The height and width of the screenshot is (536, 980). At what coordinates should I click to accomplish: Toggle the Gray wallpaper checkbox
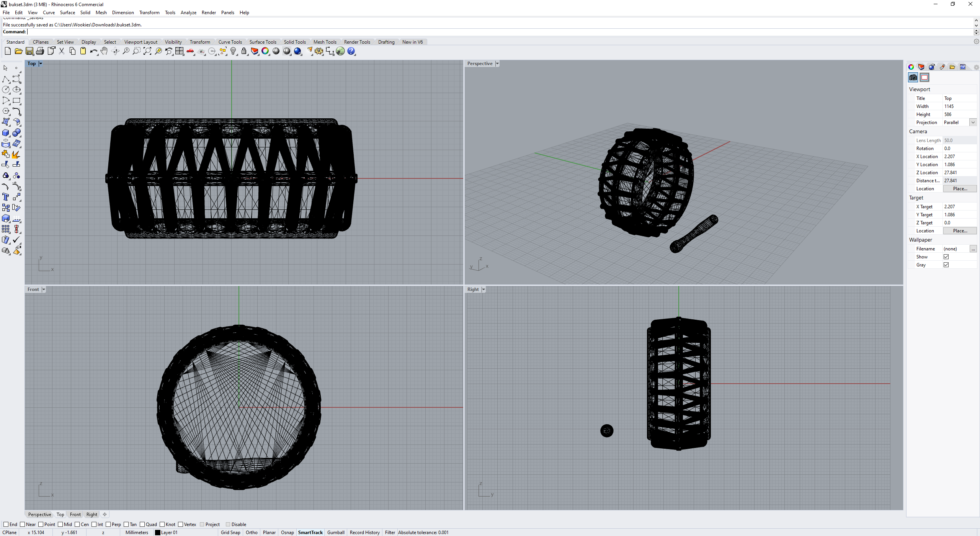tap(946, 265)
